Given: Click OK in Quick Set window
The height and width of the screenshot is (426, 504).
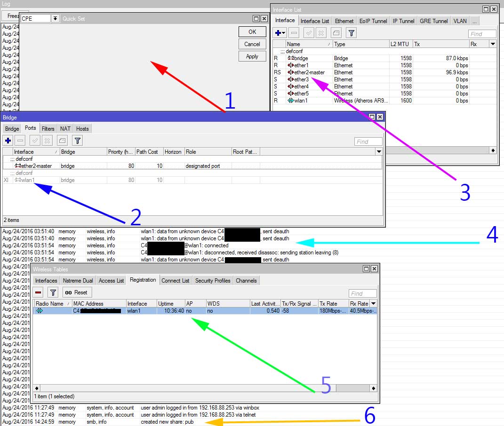Looking at the screenshot, I should tap(252, 32).
